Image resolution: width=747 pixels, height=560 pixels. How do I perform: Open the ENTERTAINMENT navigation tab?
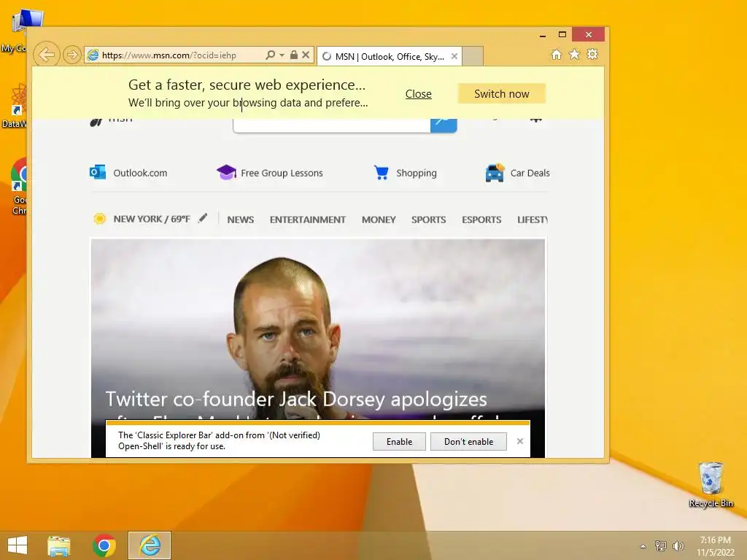coord(308,219)
